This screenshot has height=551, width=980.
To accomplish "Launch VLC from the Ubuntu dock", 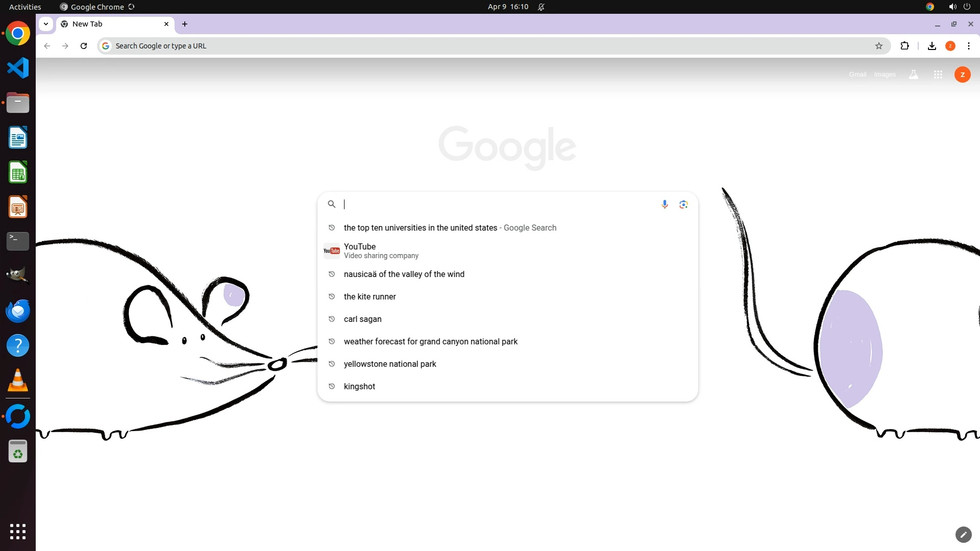I will (x=18, y=380).
